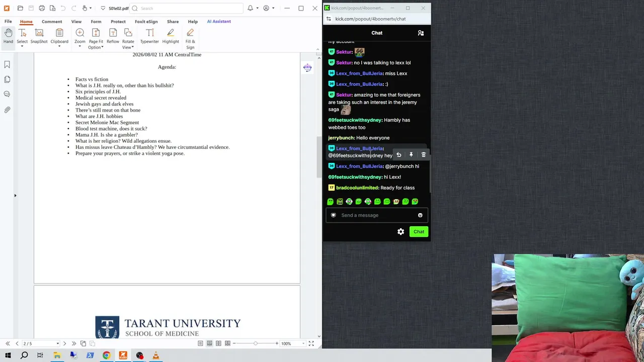Open chat settings gear icon
This screenshot has height=362, width=644.
click(400, 232)
